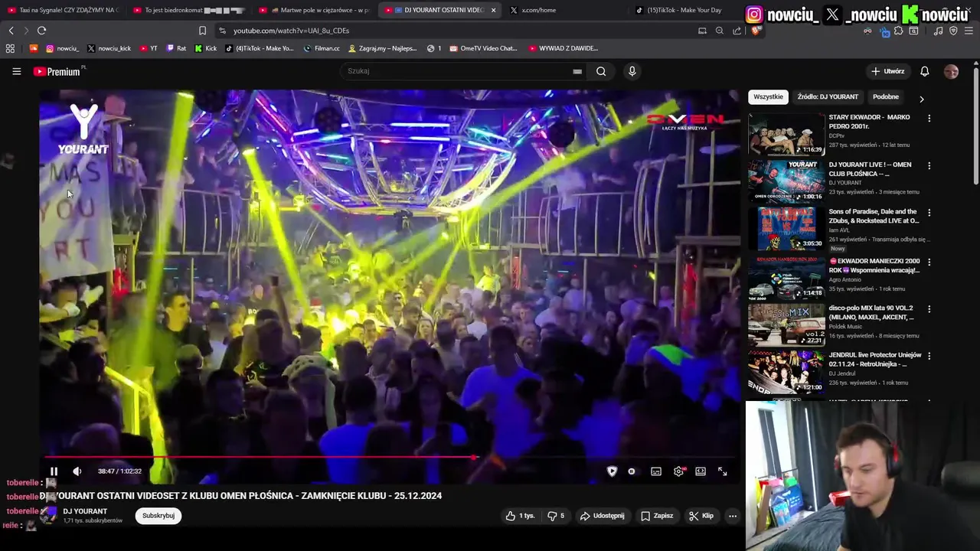Open options for JENDRUL live video

click(x=929, y=356)
